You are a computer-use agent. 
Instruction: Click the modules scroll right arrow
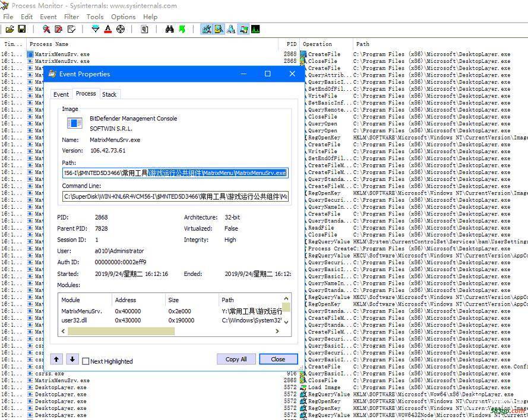pos(277,331)
